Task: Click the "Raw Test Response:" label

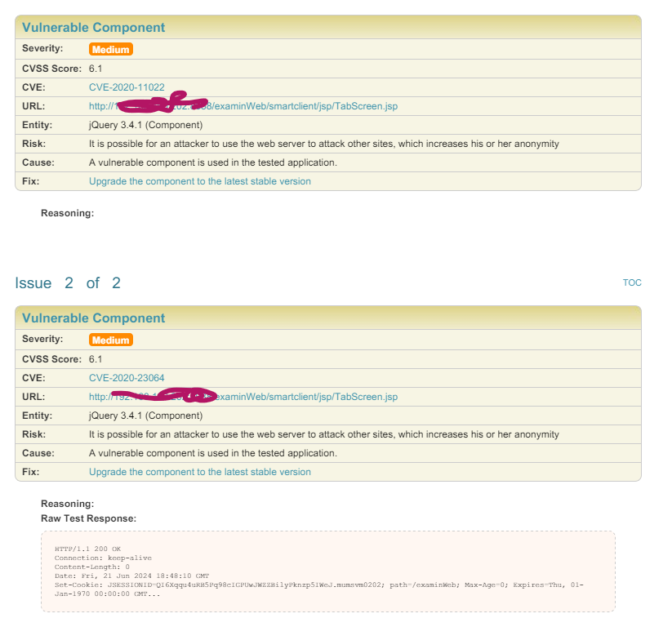Action: tap(88, 518)
